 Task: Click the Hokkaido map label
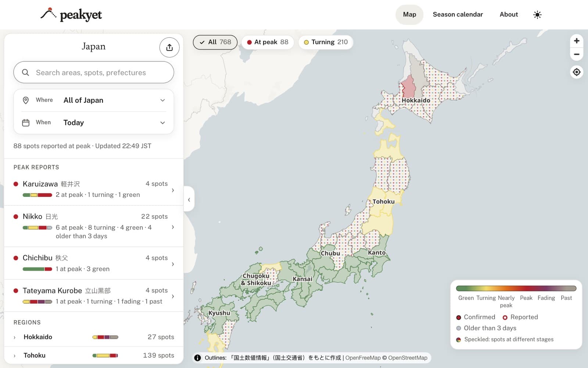pyautogui.click(x=416, y=100)
